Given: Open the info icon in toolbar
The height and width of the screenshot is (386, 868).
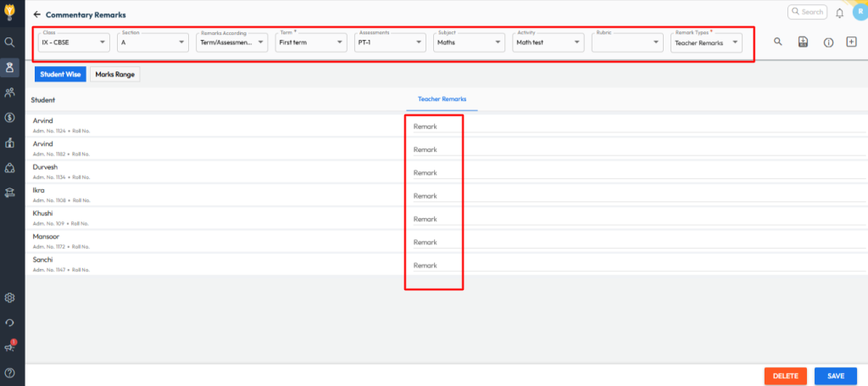Looking at the screenshot, I should (x=828, y=42).
